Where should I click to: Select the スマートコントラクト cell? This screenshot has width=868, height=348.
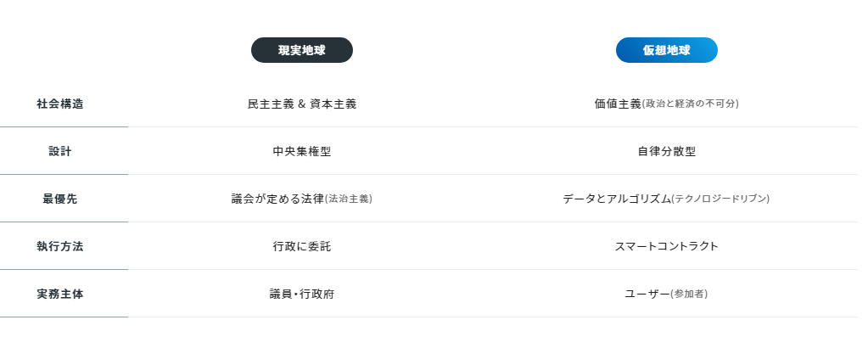pos(666,246)
